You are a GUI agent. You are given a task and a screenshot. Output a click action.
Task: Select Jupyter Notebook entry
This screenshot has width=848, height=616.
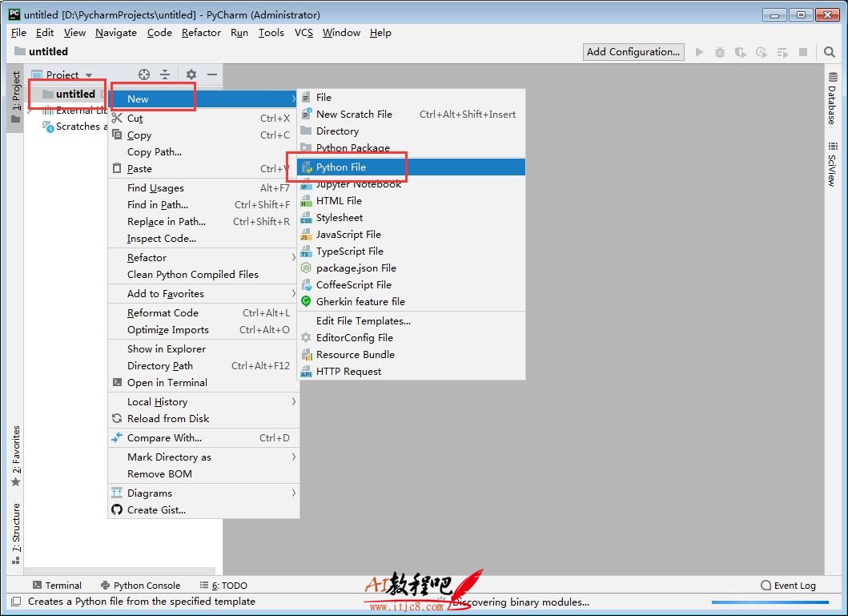tap(412, 184)
